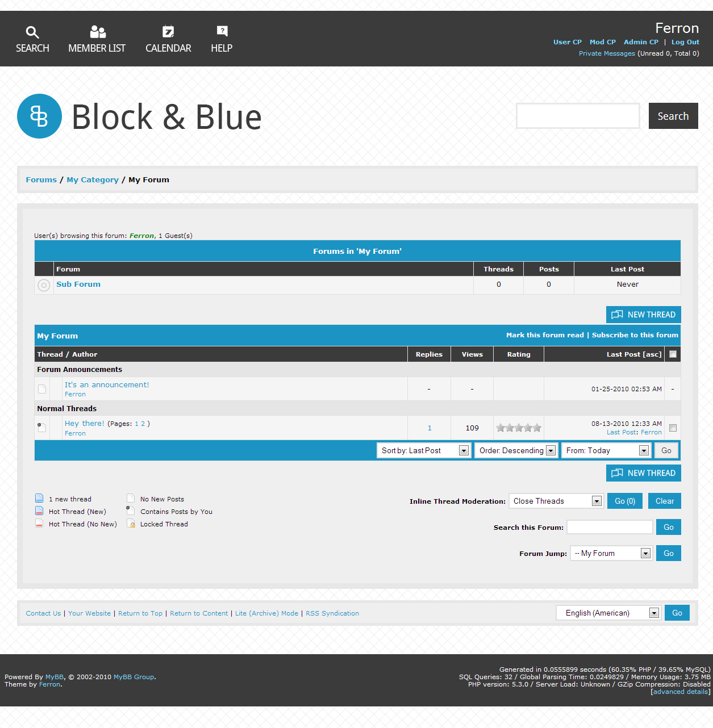The image size is (713, 728).
Task: Expand the 'Order: Descending' dropdown
Action: click(516, 450)
